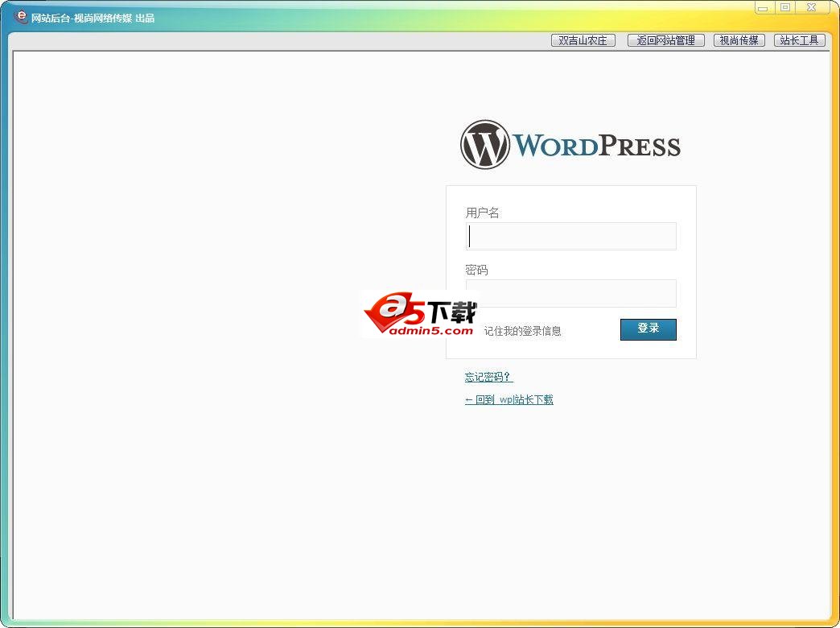
Task: Focus the 密码 password field
Action: click(571, 293)
